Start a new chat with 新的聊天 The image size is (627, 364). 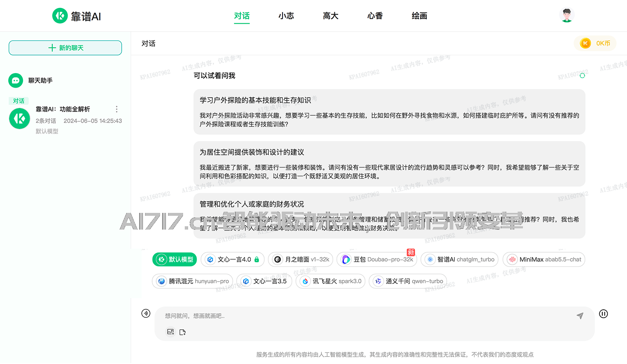pos(65,48)
